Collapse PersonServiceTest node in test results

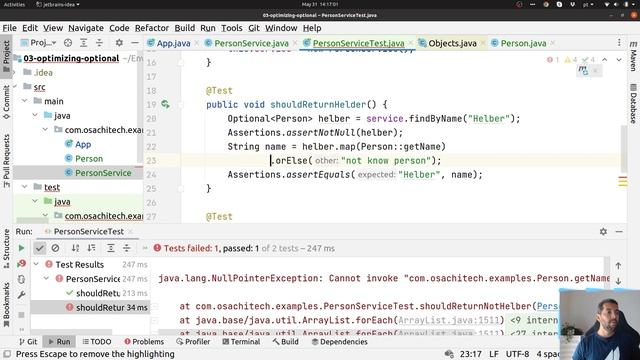[x=47, y=279]
